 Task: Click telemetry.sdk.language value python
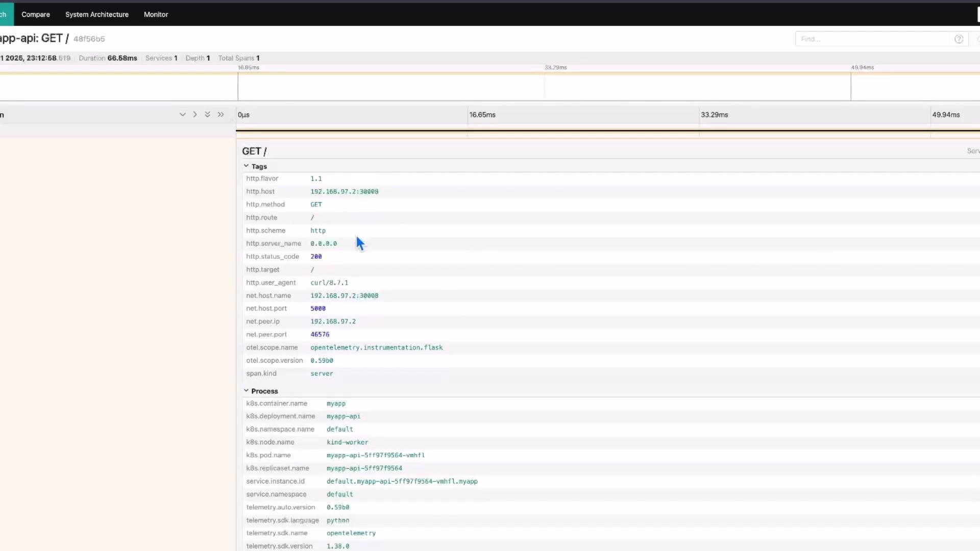[338, 520]
